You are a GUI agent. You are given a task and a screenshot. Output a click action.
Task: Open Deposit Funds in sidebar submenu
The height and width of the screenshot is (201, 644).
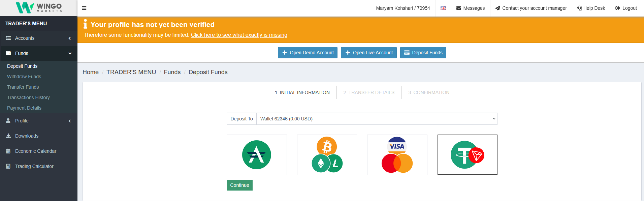point(22,66)
